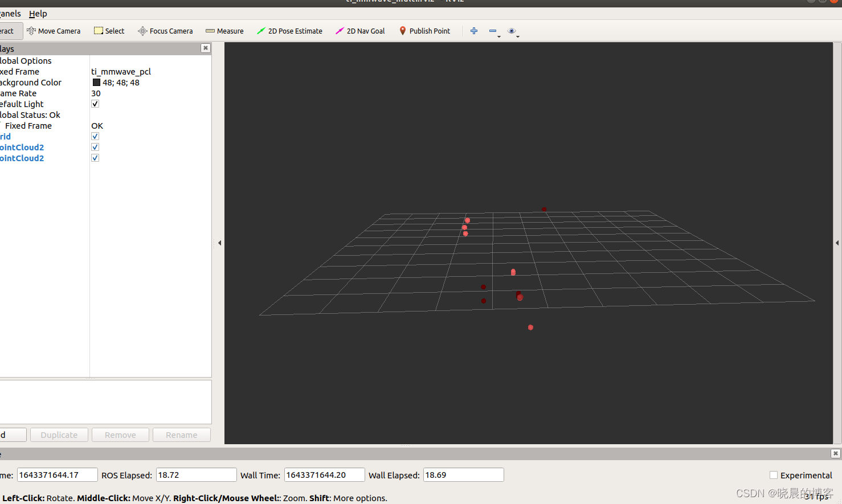Select the 2D Nav Goal tool
Screen dimensions: 842x504
[360, 31]
